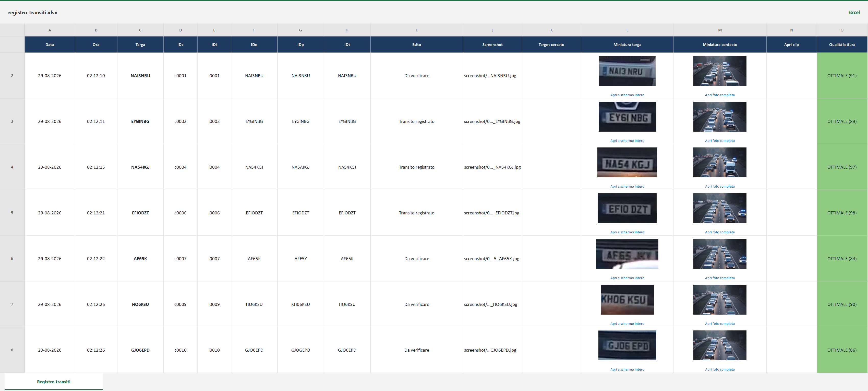
Task: Select context thumbnail in EYGINBG row
Action: click(x=720, y=117)
